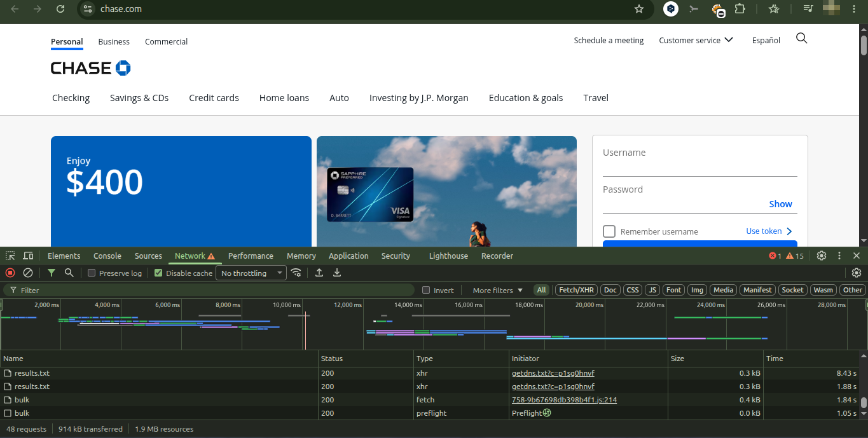Open the browser extensions puzzle icon

coord(740,9)
